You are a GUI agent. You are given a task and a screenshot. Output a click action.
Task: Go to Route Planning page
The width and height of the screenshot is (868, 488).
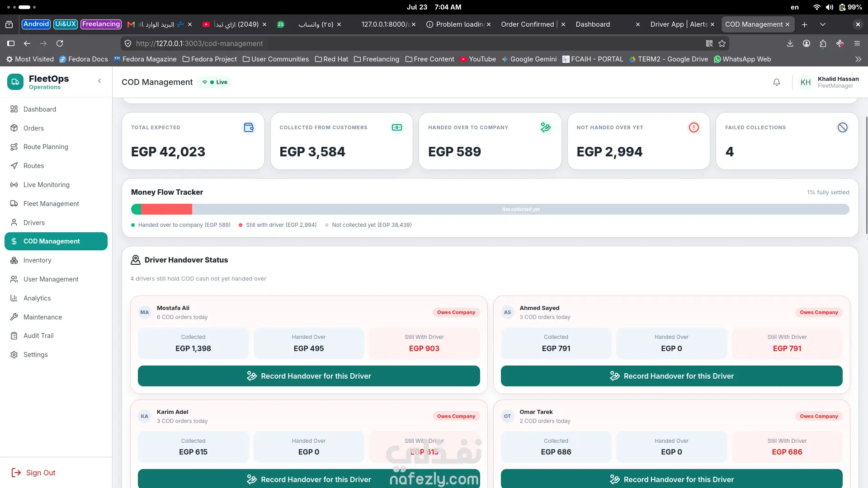[56, 147]
